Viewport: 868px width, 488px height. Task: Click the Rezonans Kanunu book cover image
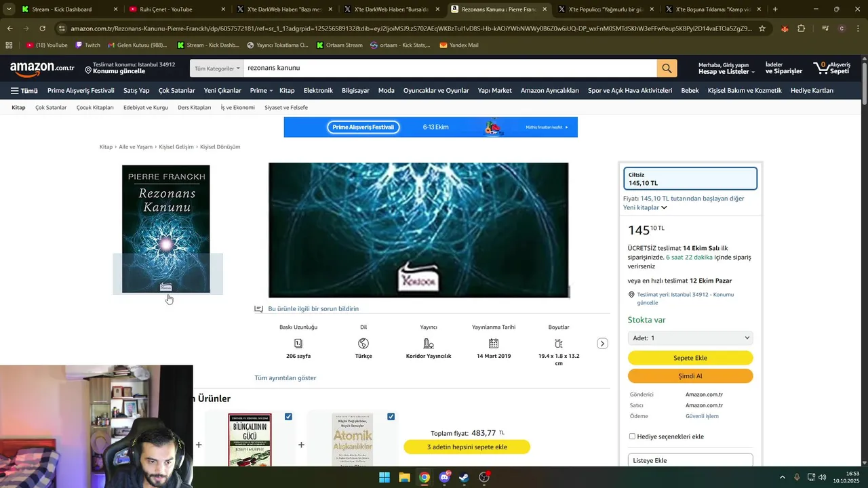click(x=166, y=229)
